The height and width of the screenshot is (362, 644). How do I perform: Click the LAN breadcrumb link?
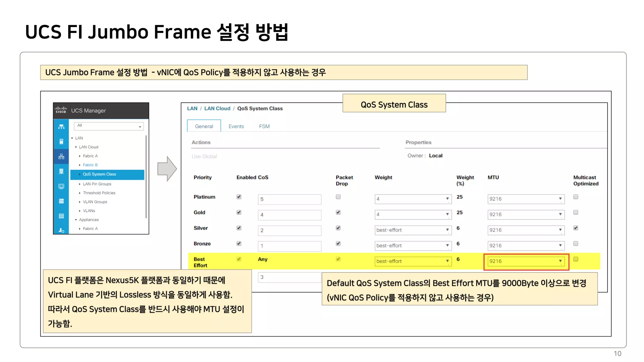click(x=192, y=108)
